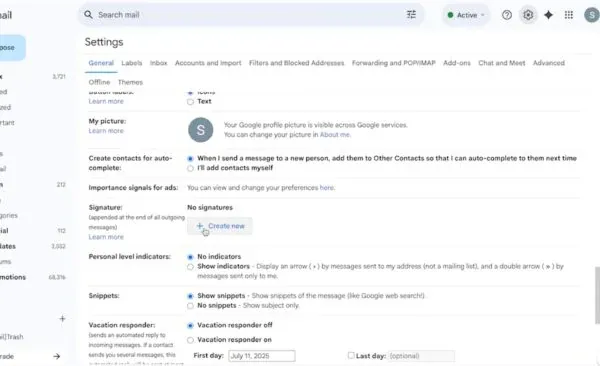Select Vacation responder off

point(190,326)
